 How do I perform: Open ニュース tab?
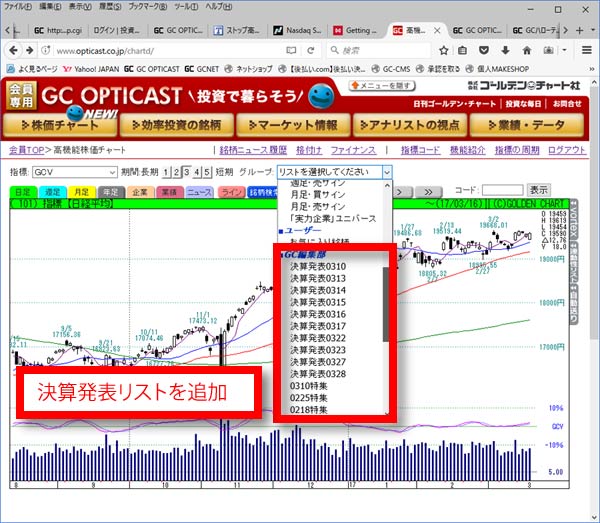click(x=199, y=192)
